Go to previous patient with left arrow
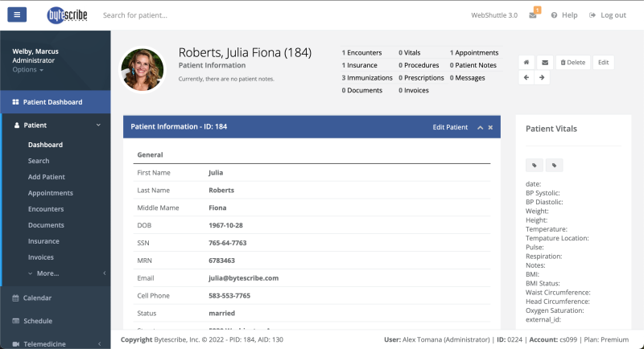Viewport: 644px width, 349px height. (x=526, y=78)
